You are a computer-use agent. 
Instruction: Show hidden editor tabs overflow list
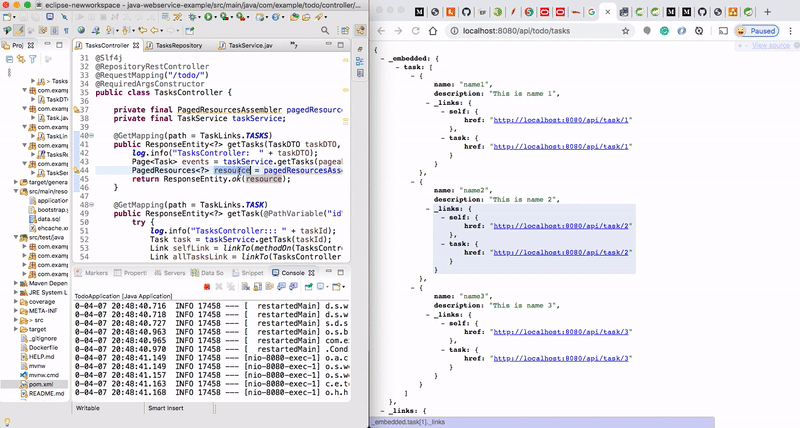pos(294,45)
